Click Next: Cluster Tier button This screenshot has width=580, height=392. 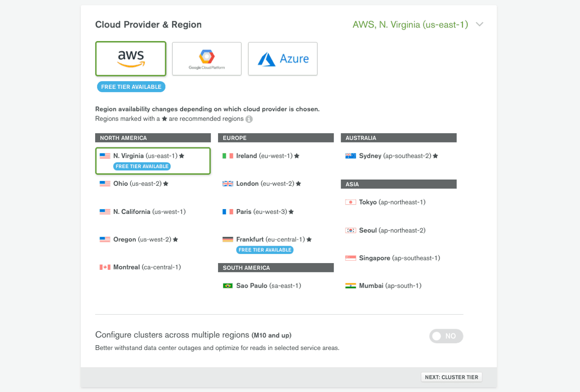point(451,377)
